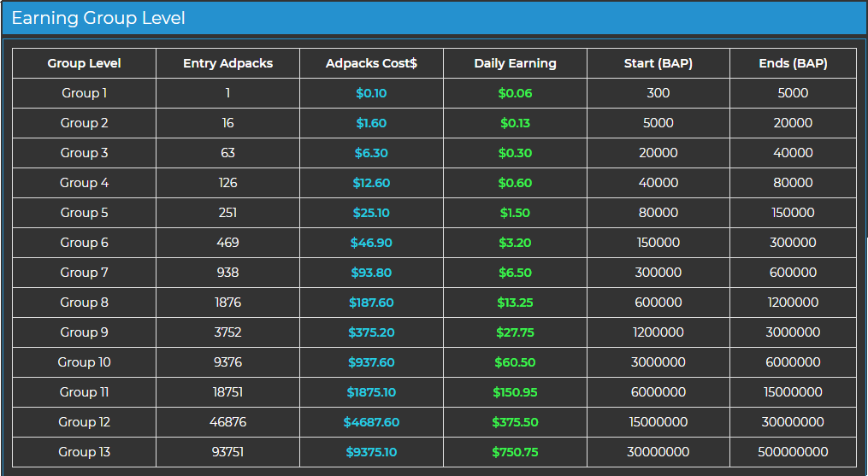Click the Start (BAP) column header

tap(658, 63)
